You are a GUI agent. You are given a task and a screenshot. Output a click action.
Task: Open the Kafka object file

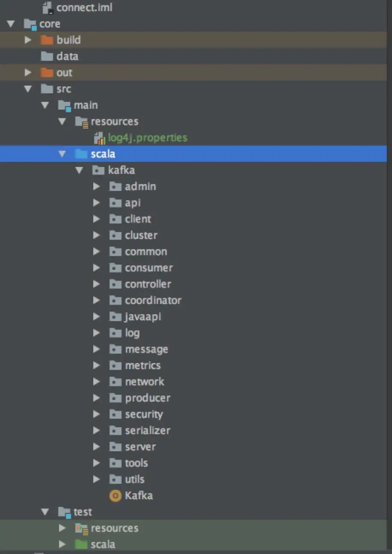tap(138, 496)
